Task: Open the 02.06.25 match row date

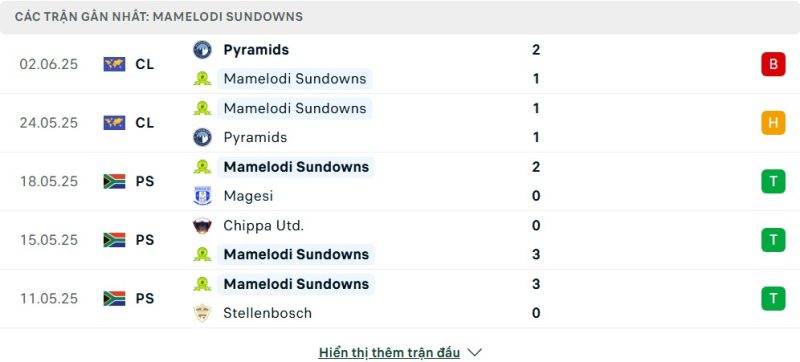Action: 49,64
